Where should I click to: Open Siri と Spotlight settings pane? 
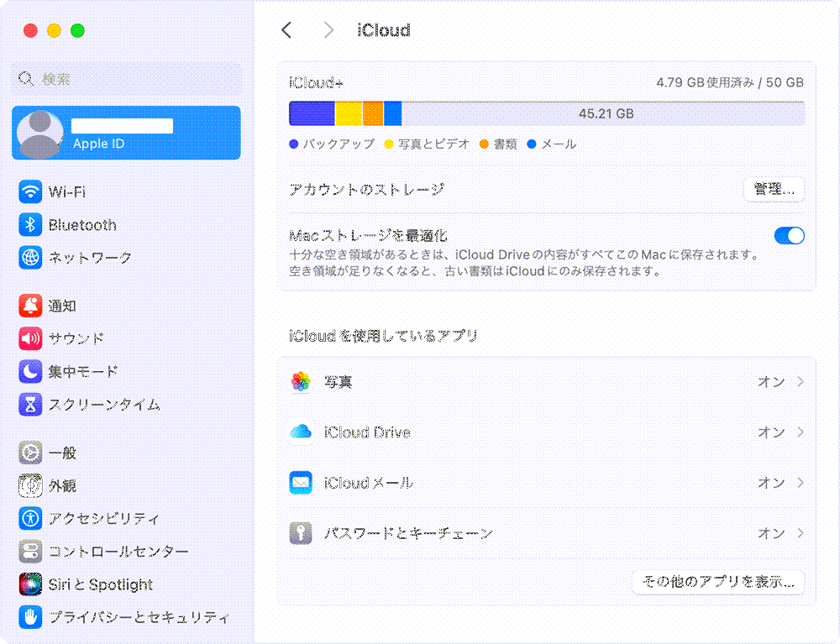(x=127, y=584)
